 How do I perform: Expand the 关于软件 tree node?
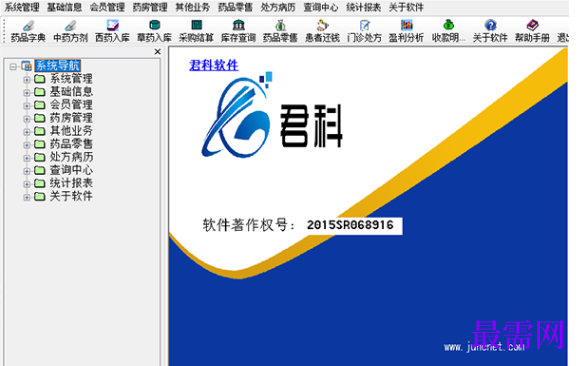(27, 197)
